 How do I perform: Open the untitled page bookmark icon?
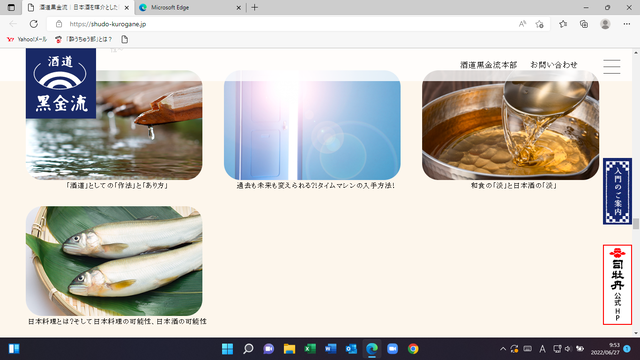point(124,39)
